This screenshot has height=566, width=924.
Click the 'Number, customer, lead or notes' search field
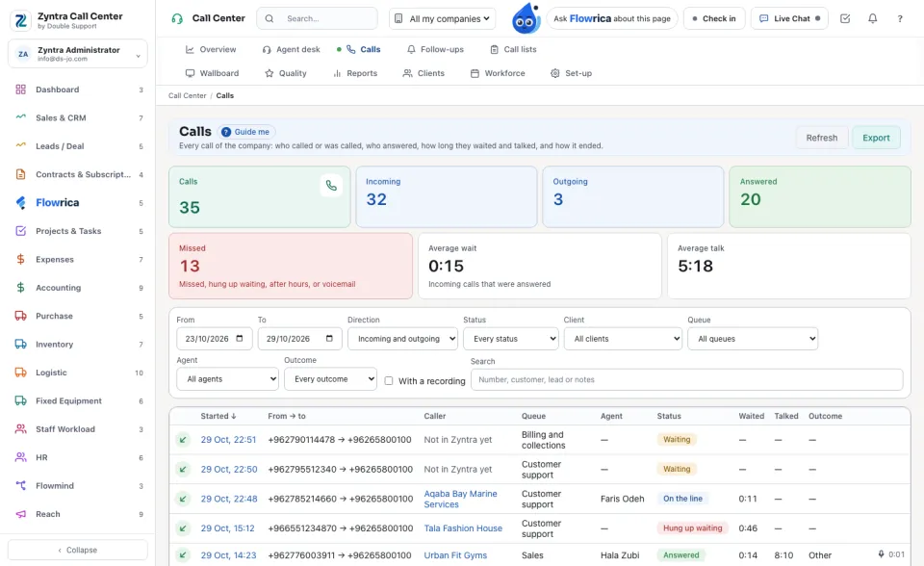coord(686,379)
